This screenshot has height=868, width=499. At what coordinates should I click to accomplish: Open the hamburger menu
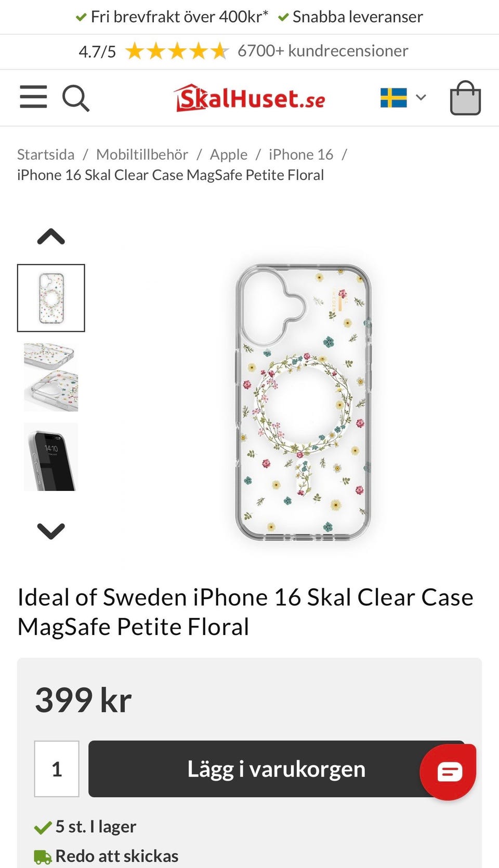[x=33, y=97]
